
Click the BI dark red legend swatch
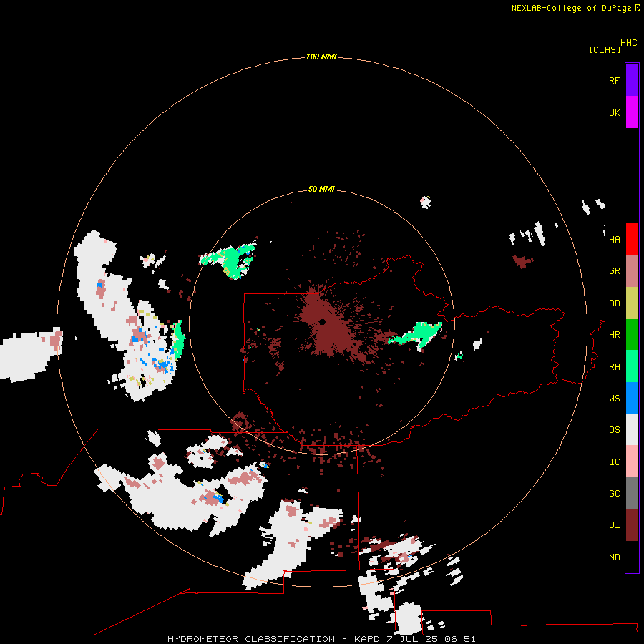click(632, 525)
